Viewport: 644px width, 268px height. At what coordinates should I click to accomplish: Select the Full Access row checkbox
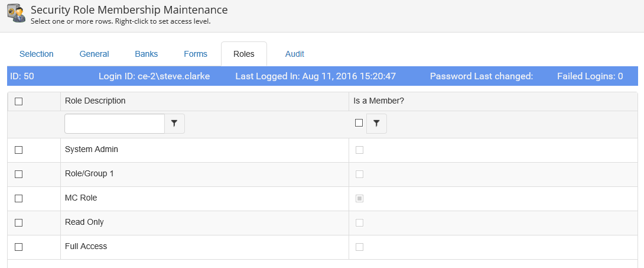[x=18, y=247]
